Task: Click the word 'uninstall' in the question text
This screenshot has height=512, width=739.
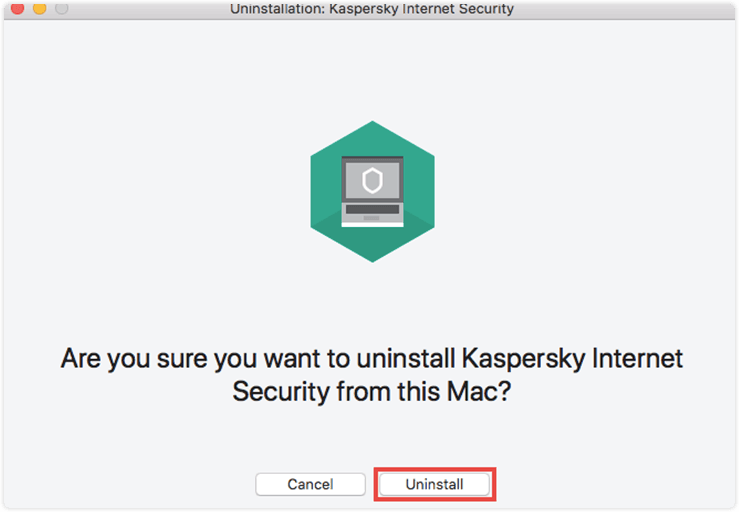Action: 405,358
